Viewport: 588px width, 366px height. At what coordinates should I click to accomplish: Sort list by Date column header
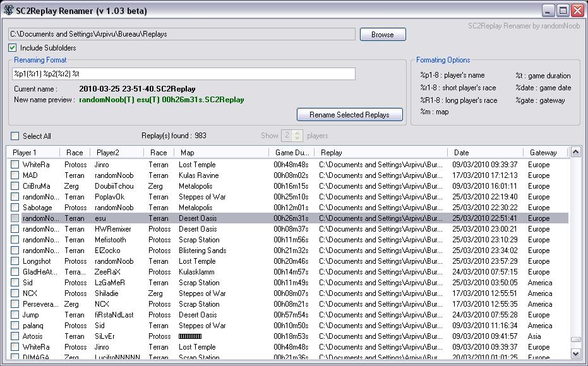point(485,153)
